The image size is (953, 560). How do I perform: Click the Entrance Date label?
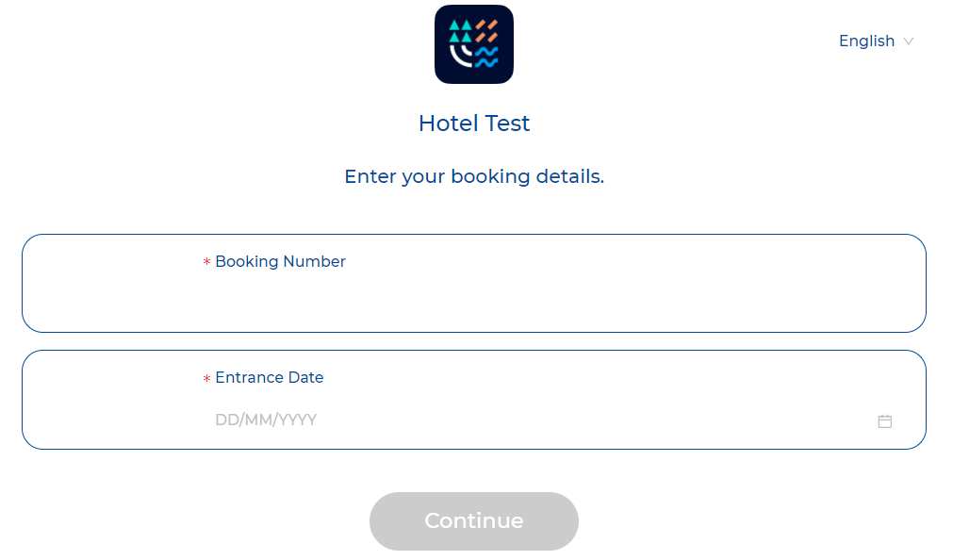point(270,378)
